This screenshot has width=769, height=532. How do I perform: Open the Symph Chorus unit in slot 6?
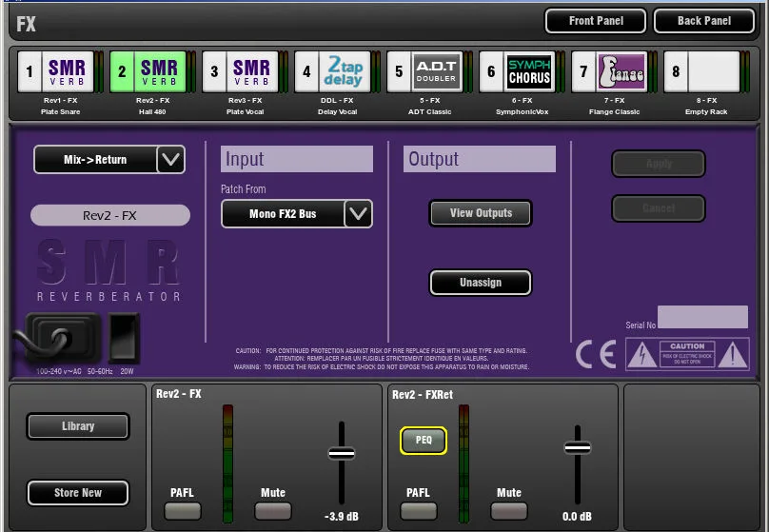click(x=529, y=71)
